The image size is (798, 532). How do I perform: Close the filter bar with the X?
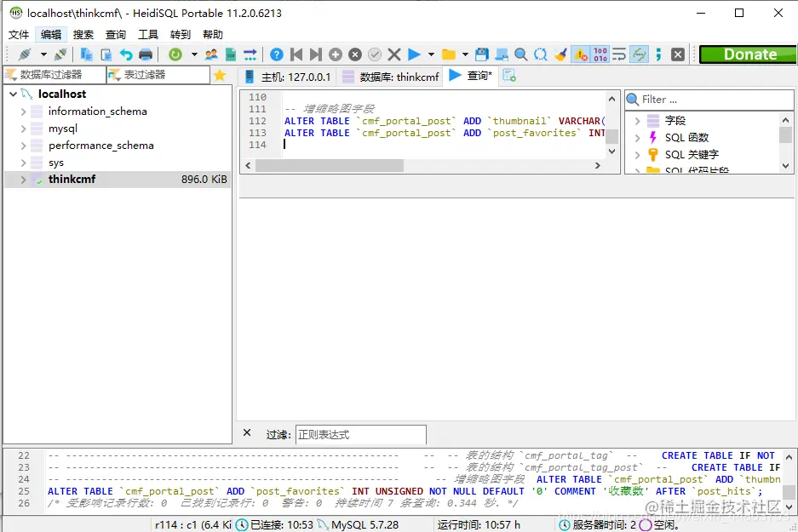coord(247,432)
